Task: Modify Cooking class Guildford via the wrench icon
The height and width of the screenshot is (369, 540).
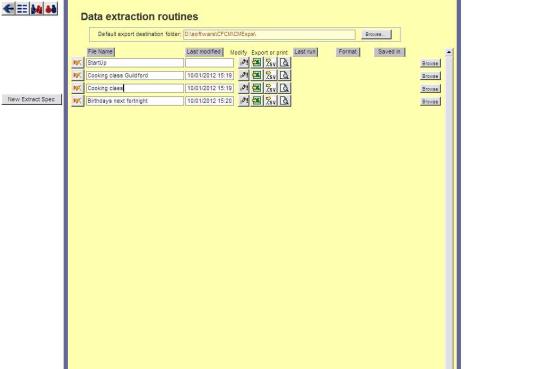Action: click(243, 75)
